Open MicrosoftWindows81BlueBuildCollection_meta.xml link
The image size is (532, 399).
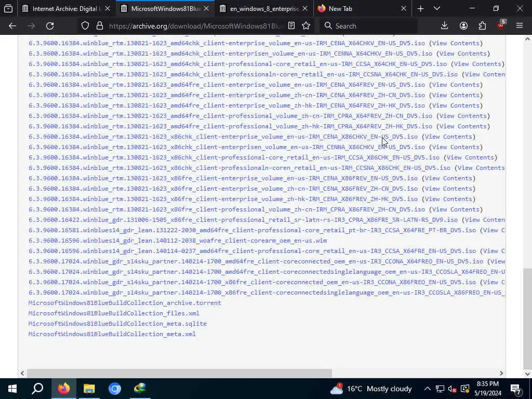point(112,334)
